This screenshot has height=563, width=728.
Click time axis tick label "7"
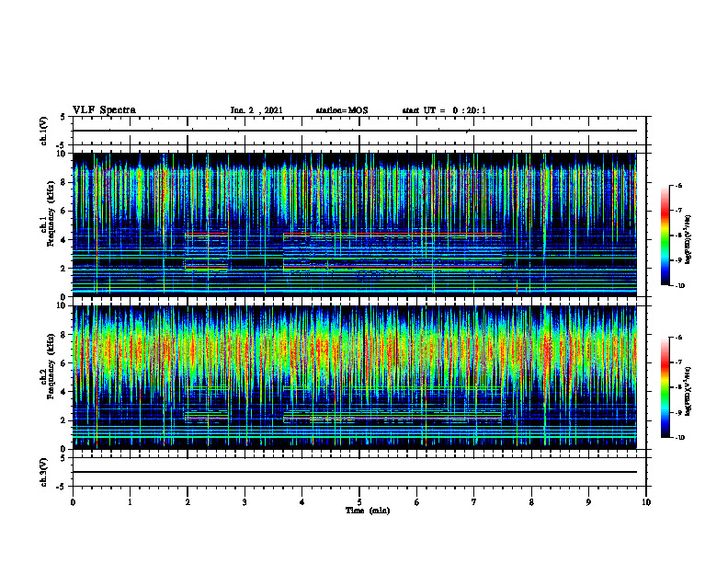click(474, 502)
